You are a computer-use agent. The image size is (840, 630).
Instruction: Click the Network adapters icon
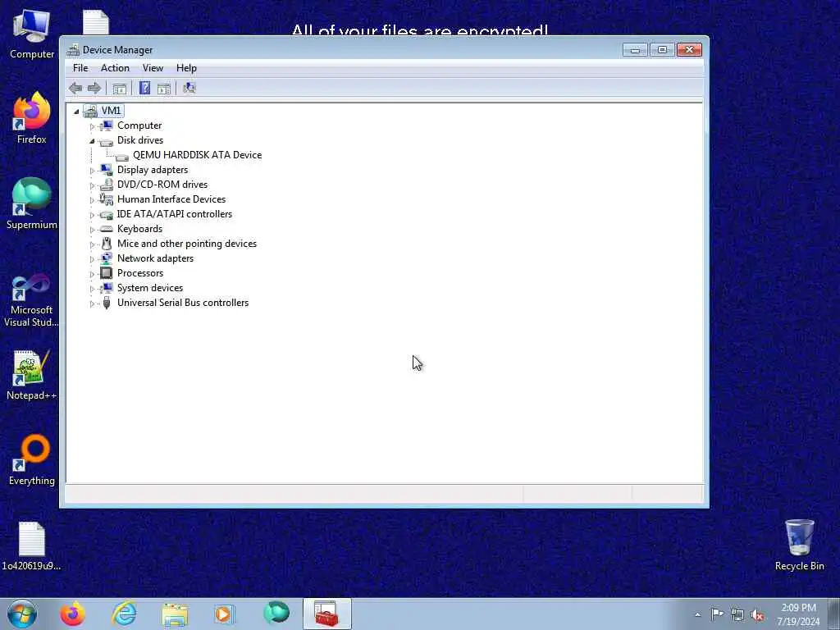click(107, 258)
